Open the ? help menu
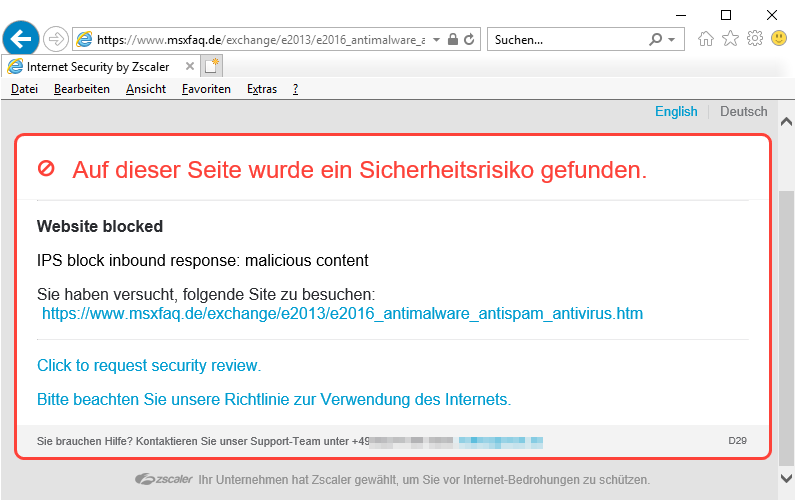Image resolution: width=796 pixels, height=501 pixels. (x=295, y=89)
